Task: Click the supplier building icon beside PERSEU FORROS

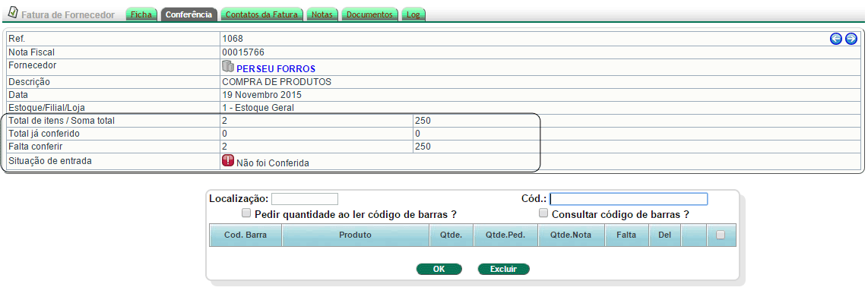Action: click(228, 67)
